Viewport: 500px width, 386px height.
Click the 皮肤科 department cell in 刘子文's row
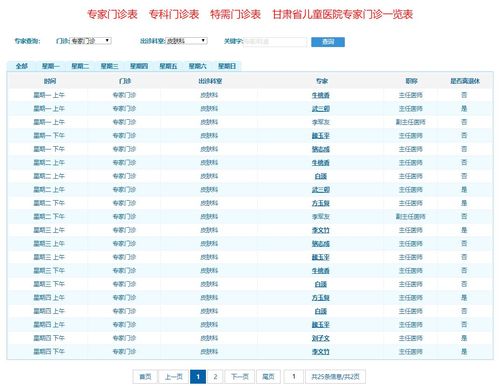(x=209, y=338)
